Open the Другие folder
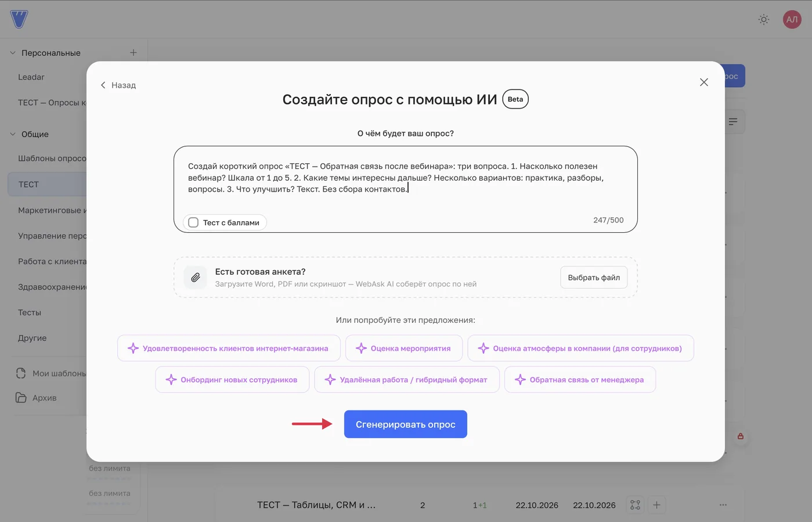Screen dimensions: 812x522 point(32,338)
